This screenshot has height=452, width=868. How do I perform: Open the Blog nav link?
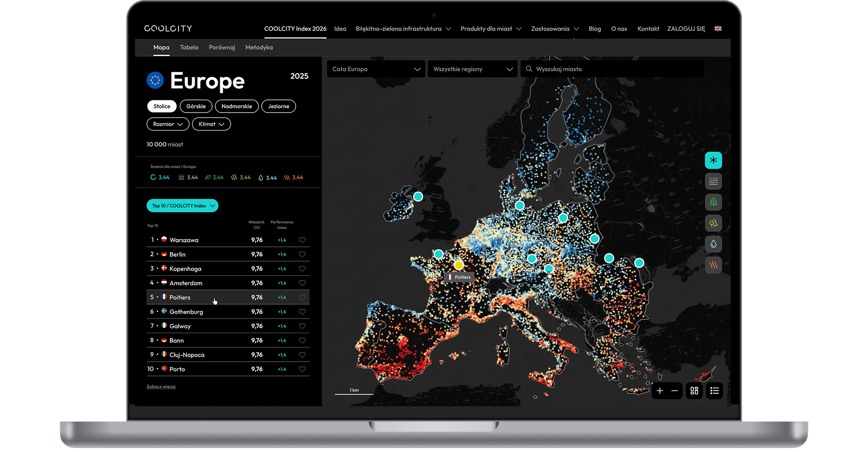[595, 28]
